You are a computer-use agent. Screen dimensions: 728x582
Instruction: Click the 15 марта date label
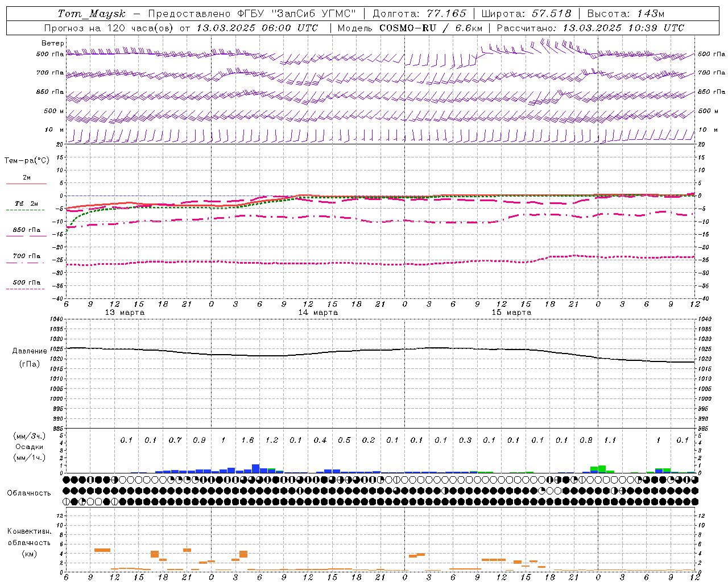511,313
